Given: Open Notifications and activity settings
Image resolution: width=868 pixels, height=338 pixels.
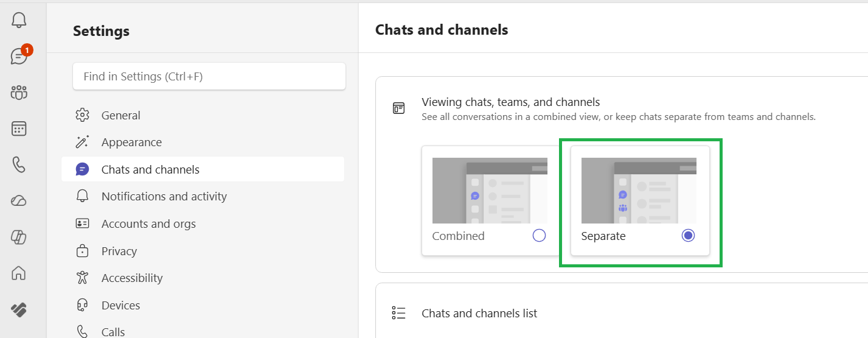Looking at the screenshot, I should click(203, 196).
